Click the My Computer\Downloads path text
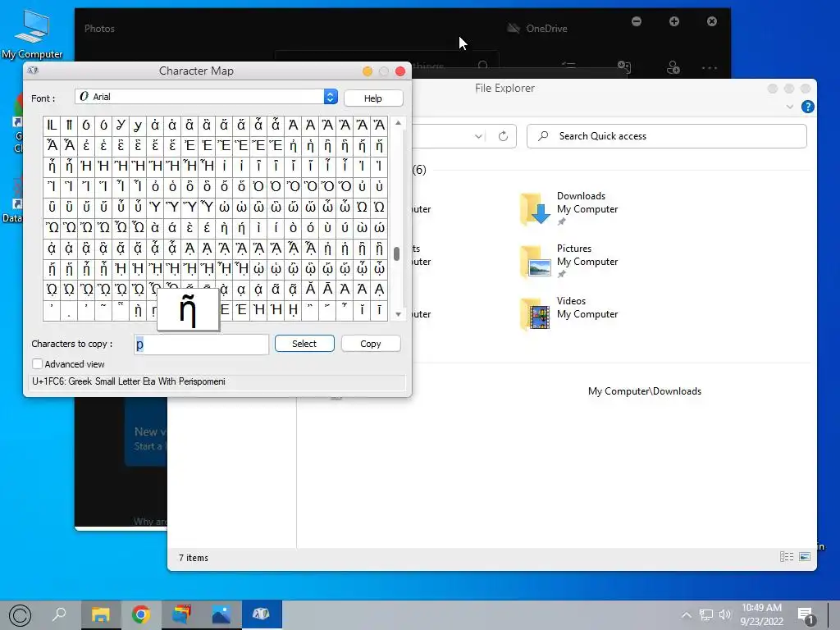This screenshot has width=840, height=630. (645, 391)
